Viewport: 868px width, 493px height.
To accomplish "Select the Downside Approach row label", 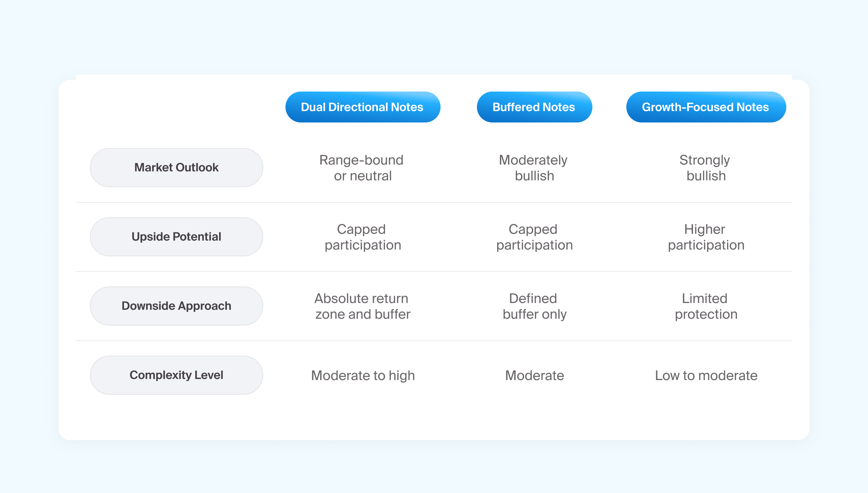I will click(x=176, y=306).
